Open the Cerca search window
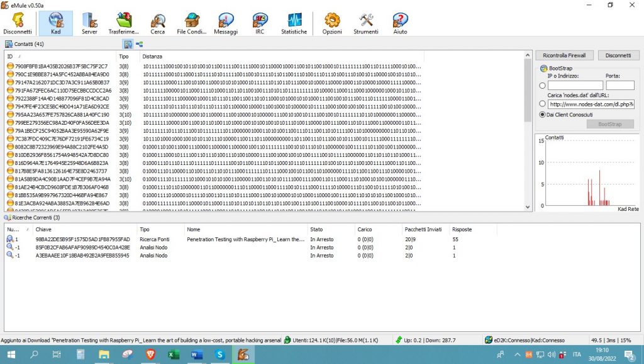The height and width of the screenshot is (364, 644). coord(158,23)
